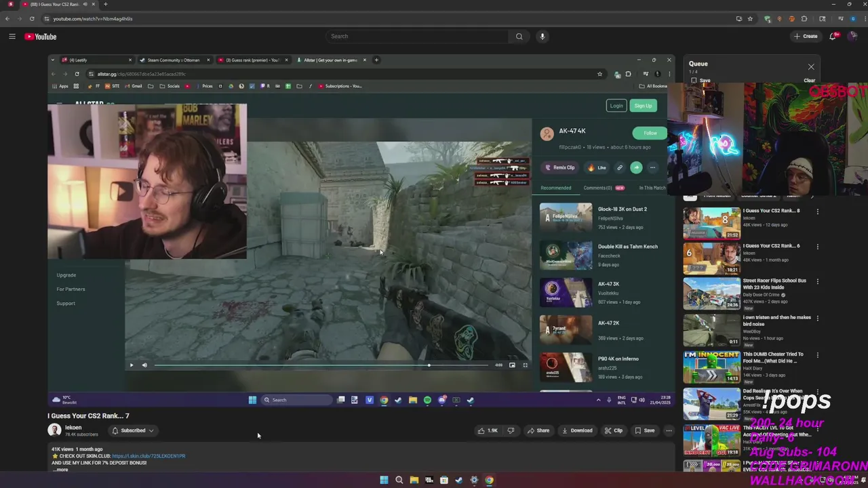Screen dimensions: 868x488
Task: Select the YouTube address bar URL
Action: tap(93, 19)
